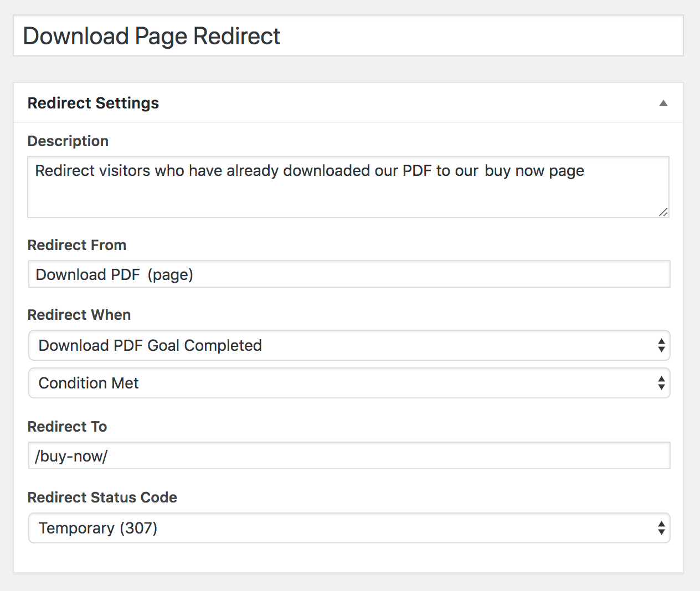
Task: Click the Redirect Settings panel heading
Action: click(93, 103)
